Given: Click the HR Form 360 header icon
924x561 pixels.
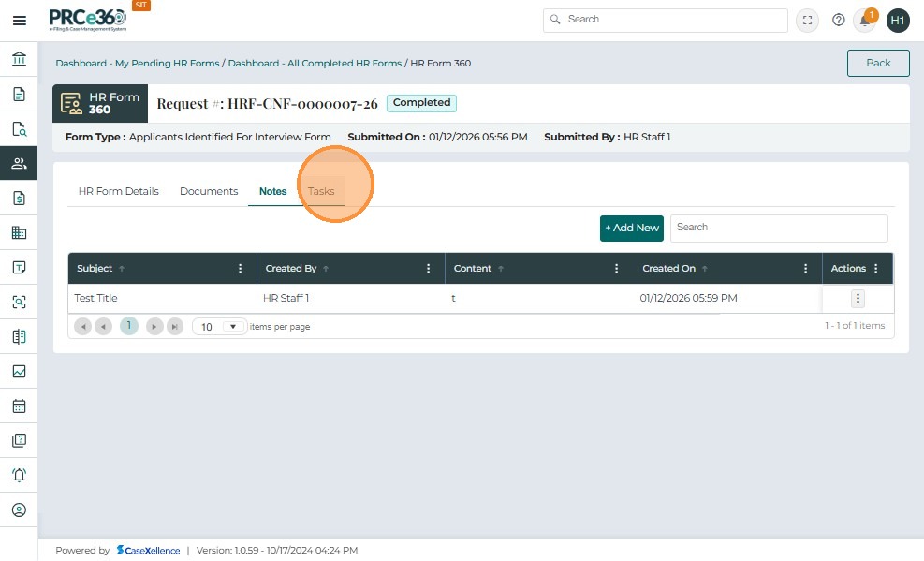Looking at the screenshot, I should (71, 104).
